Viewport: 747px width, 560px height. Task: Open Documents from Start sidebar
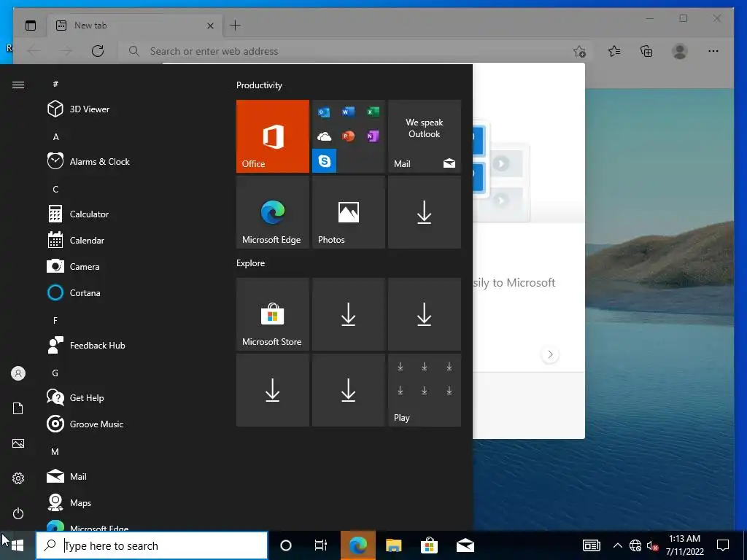(x=18, y=408)
